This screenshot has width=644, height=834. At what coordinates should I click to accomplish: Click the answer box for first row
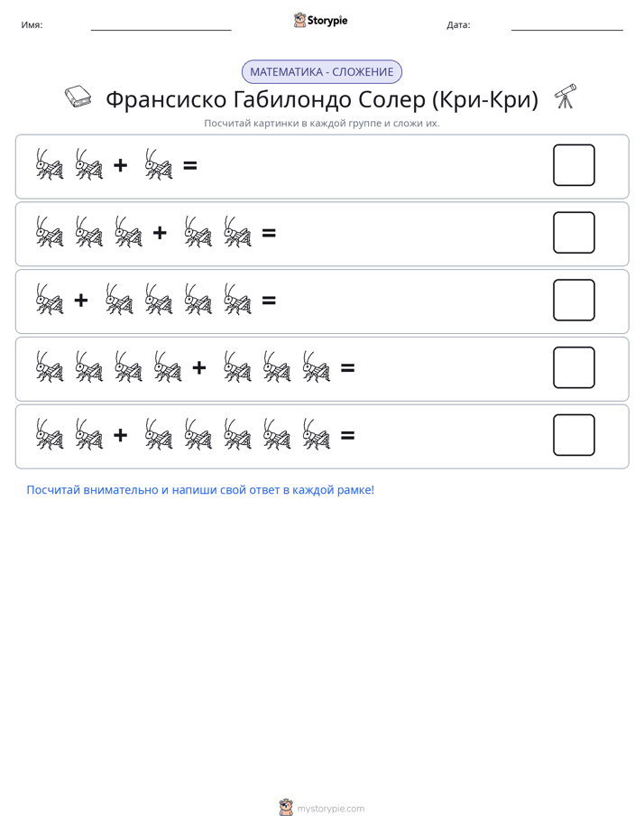coord(574,165)
